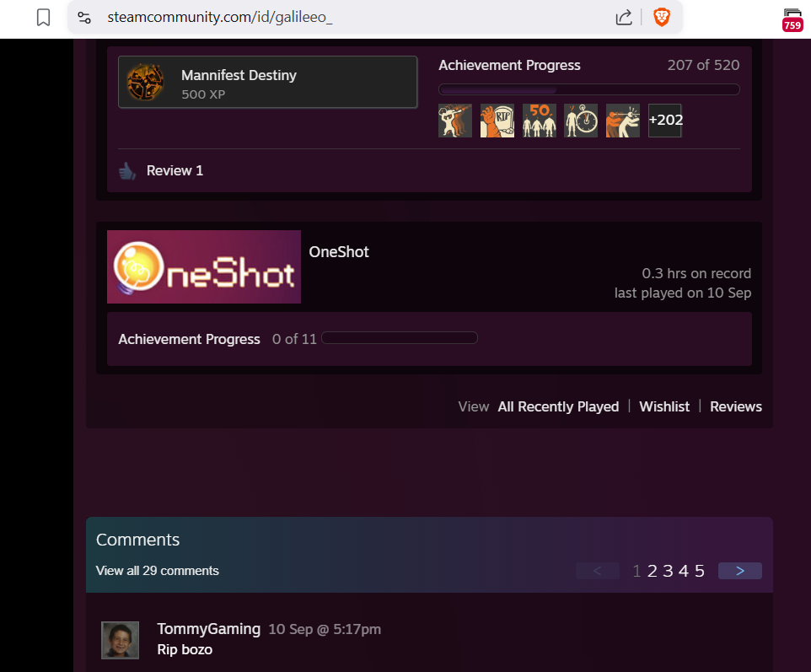Click OneShot Achievement Progress 0 of 11 label
The image size is (811, 672).
click(x=218, y=339)
